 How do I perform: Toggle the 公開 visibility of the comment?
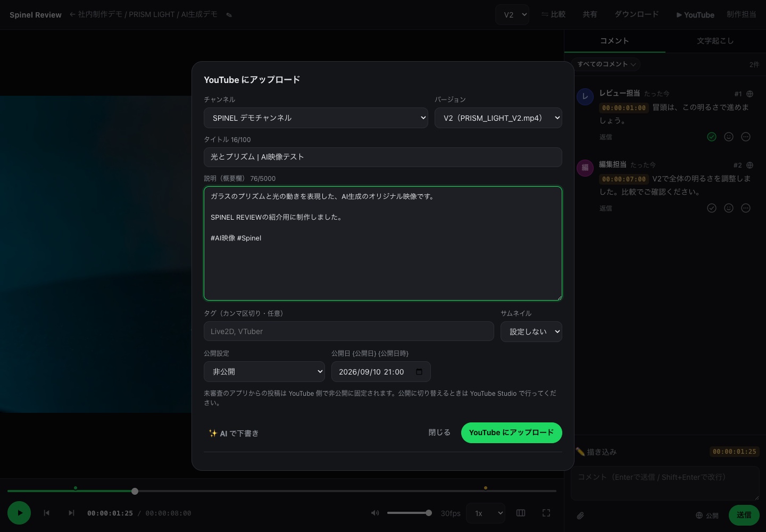(707, 516)
